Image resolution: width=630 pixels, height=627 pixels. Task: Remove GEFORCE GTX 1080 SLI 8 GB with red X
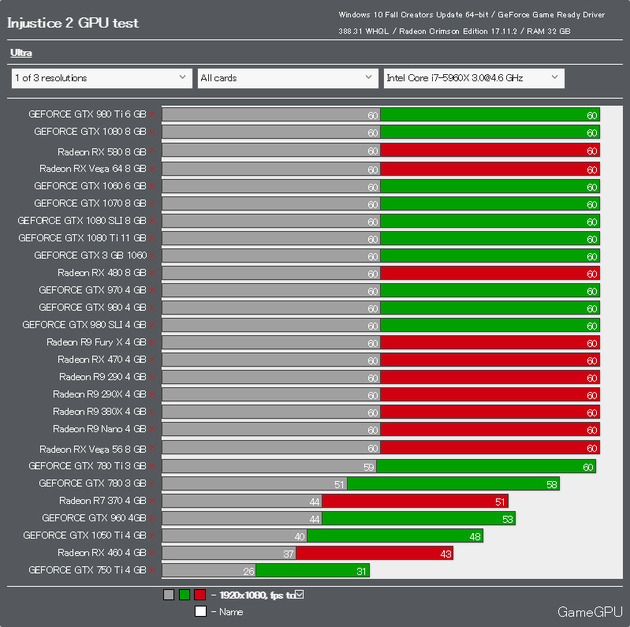tap(152, 221)
